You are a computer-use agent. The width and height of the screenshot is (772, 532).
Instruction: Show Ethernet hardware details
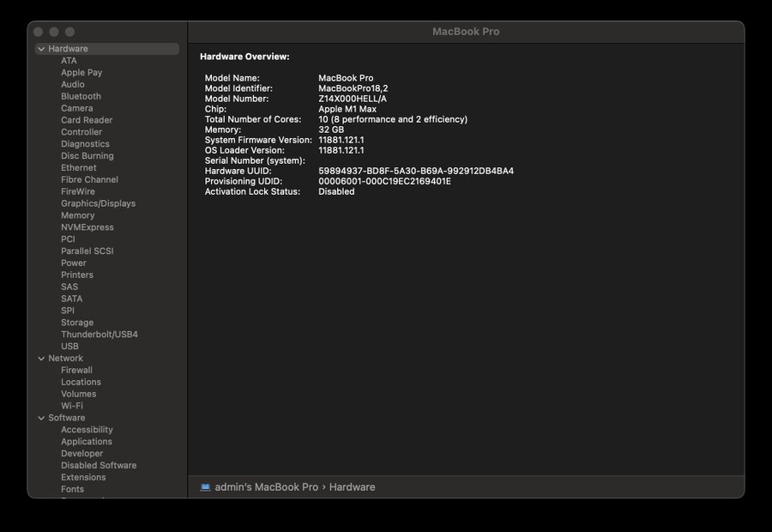click(x=79, y=168)
